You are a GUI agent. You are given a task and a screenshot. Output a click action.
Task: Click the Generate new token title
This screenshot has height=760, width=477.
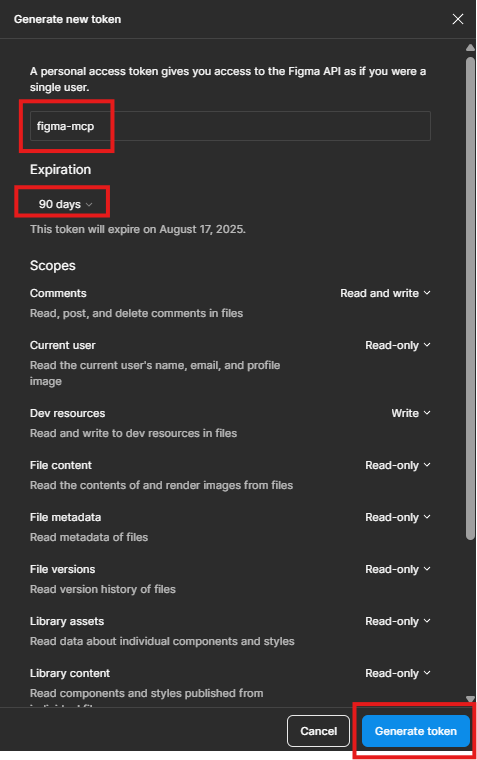coord(67,19)
